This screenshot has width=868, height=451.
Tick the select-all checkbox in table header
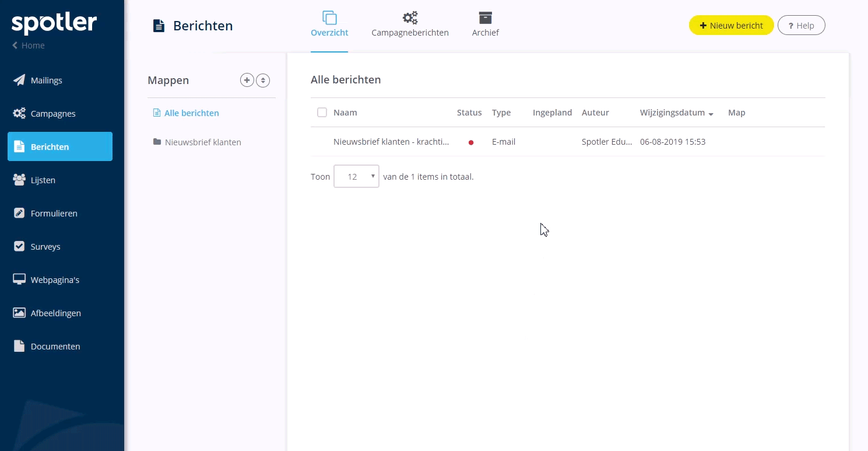tap(322, 112)
